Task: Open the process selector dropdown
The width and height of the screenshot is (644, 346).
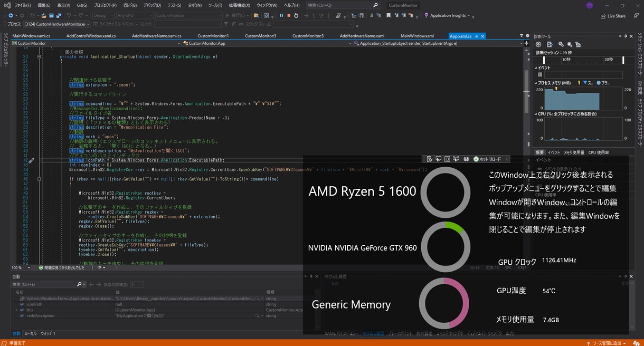Action: (x=55, y=24)
